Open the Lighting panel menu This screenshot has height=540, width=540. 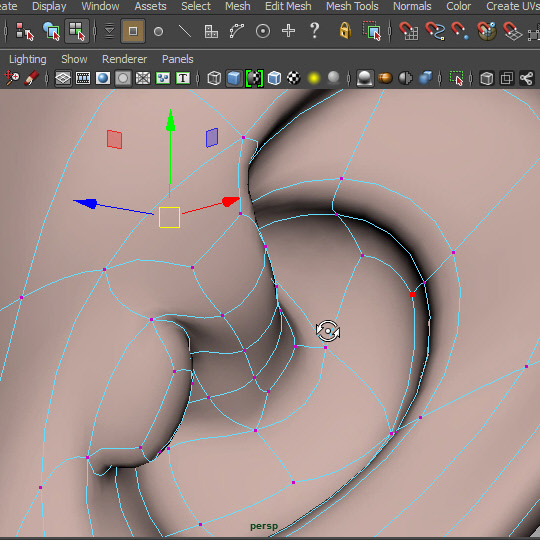tap(28, 59)
